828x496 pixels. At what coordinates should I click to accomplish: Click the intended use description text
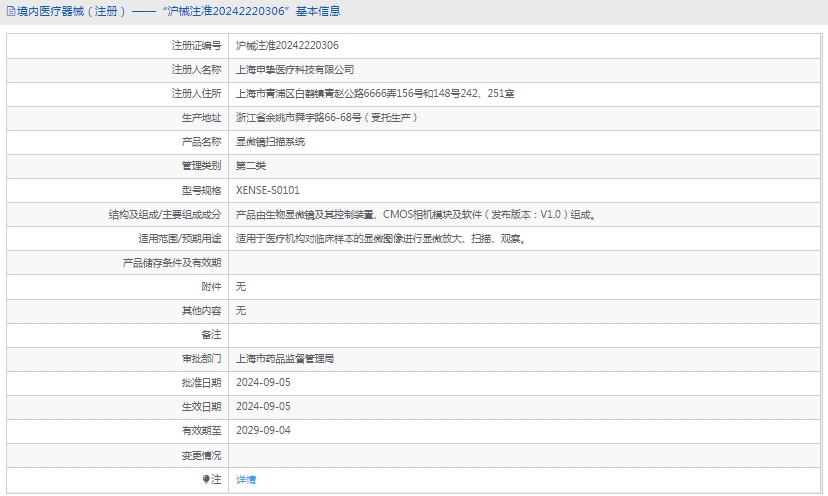[x=380, y=239]
